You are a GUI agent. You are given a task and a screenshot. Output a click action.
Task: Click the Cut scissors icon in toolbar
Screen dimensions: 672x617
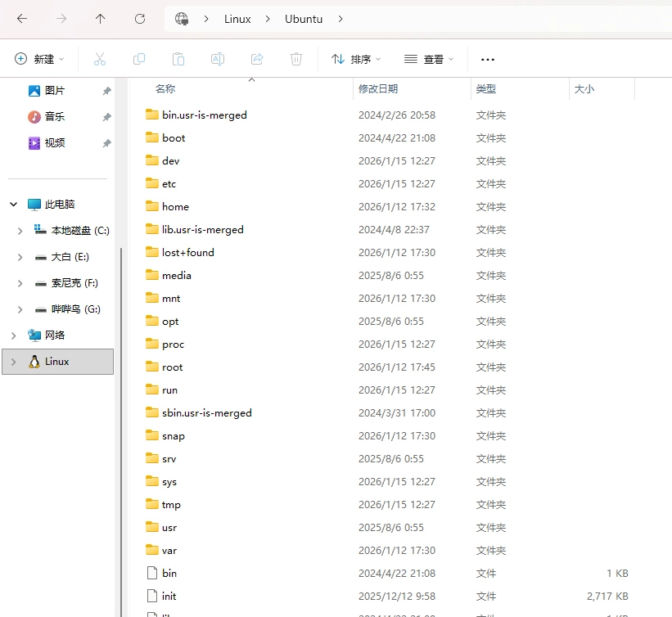coord(100,59)
